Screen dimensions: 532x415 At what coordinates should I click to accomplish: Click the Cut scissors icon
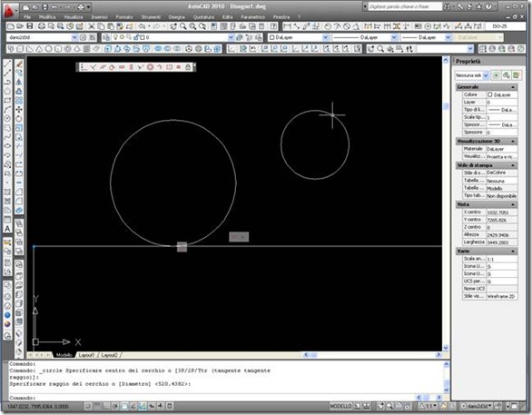[92, 26]
